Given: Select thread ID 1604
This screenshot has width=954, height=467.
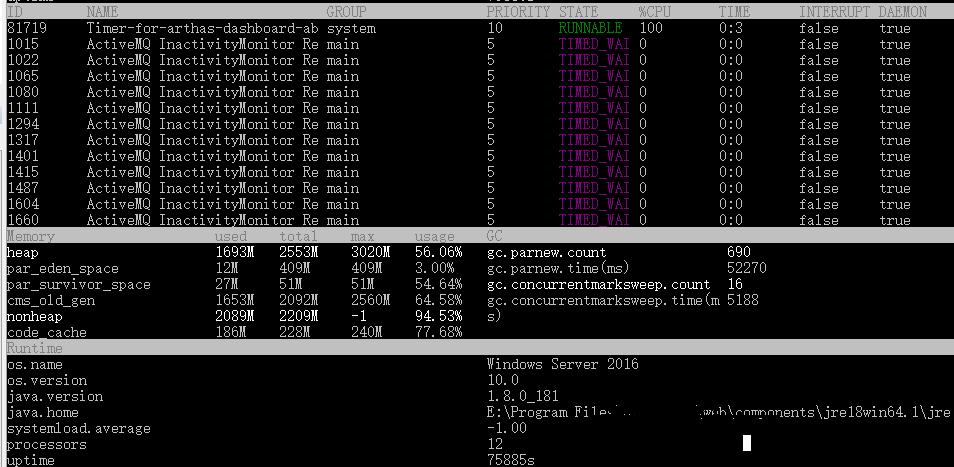Looking at the screenshot, I should (x=23, y=204).
